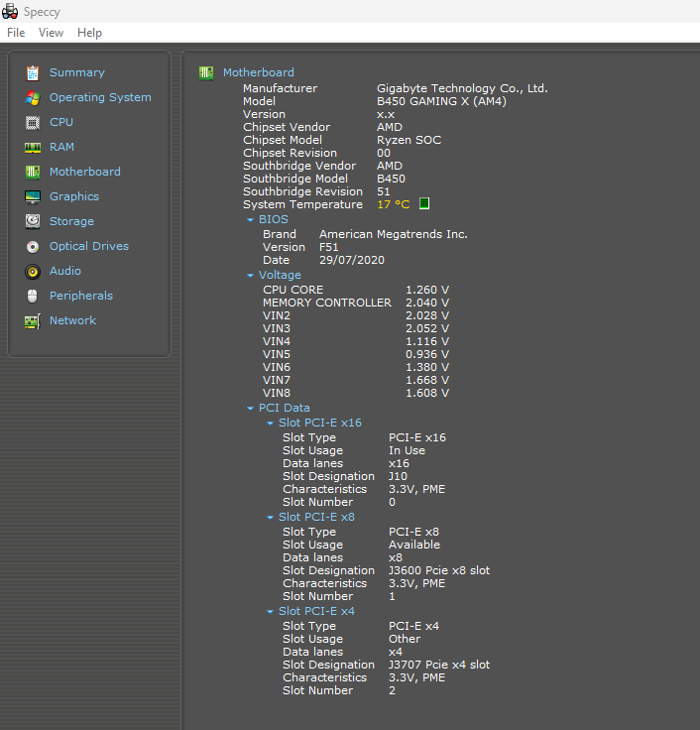Open the RAM section

point(61,147)
